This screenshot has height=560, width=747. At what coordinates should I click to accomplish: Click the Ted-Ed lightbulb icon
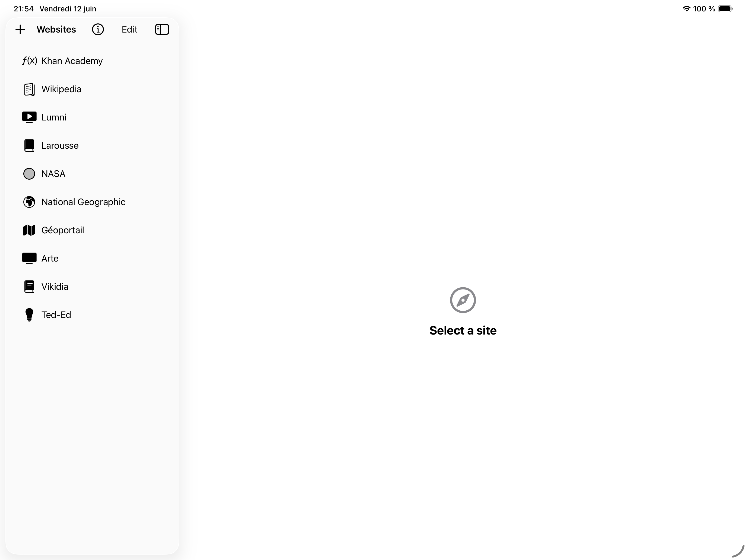tap(29, 315)
